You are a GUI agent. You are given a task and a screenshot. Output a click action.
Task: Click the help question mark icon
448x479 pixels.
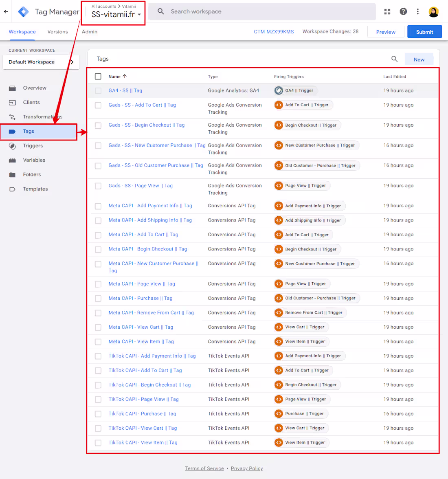point(403,11)
